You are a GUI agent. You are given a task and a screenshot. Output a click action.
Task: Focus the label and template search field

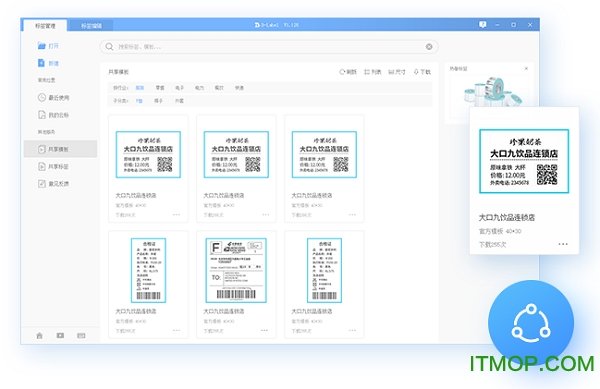point(269,47)
